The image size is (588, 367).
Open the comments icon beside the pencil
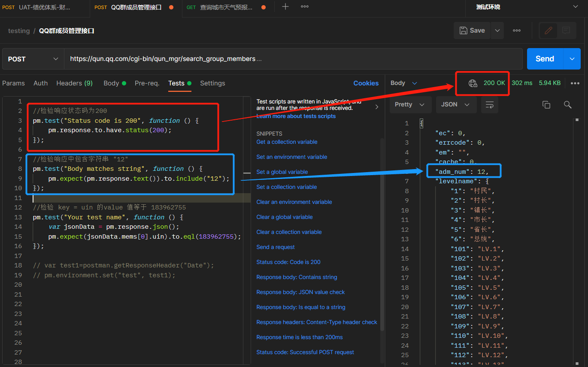[x=566, y=30]
